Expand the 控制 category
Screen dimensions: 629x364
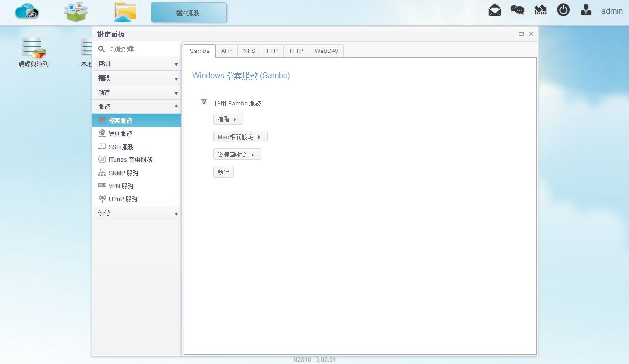click(137, 64)
